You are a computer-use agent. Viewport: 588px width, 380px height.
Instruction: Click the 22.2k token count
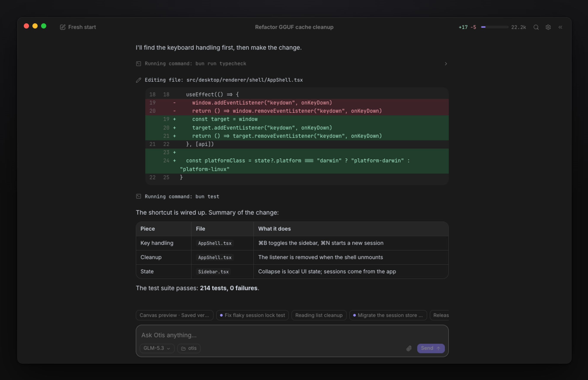(518, 27)
